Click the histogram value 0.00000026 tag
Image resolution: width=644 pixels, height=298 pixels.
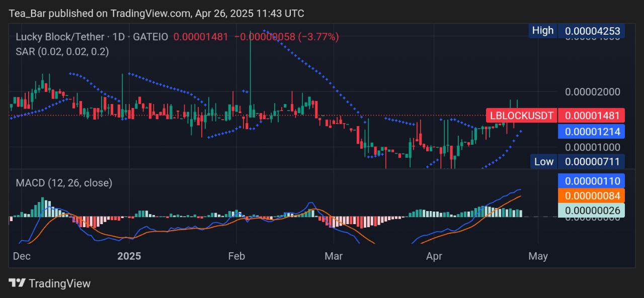(592, 211)
